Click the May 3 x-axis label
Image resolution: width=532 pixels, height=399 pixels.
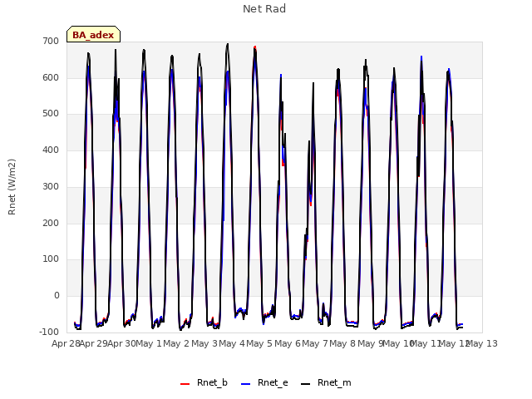point(204,343)
